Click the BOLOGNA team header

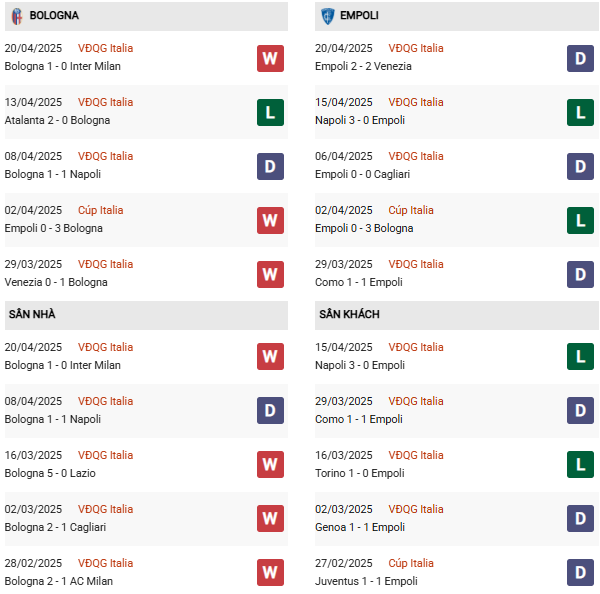[54, 16]
